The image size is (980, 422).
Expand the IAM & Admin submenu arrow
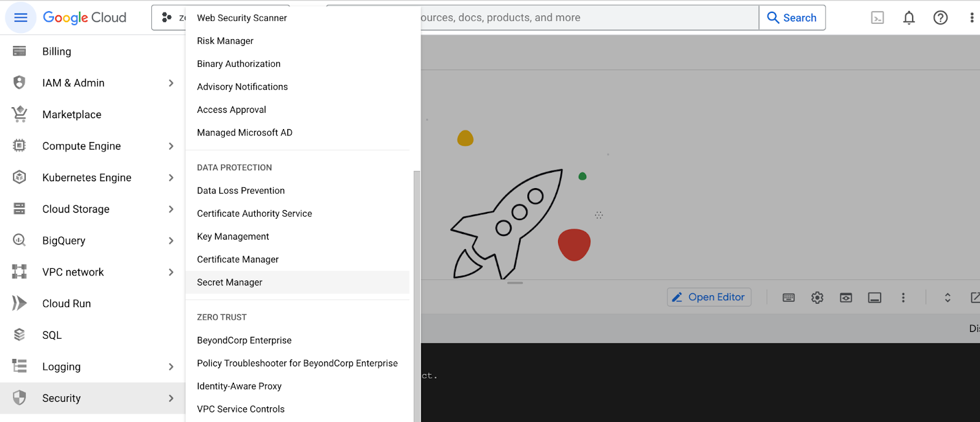(x=171, y=83)
